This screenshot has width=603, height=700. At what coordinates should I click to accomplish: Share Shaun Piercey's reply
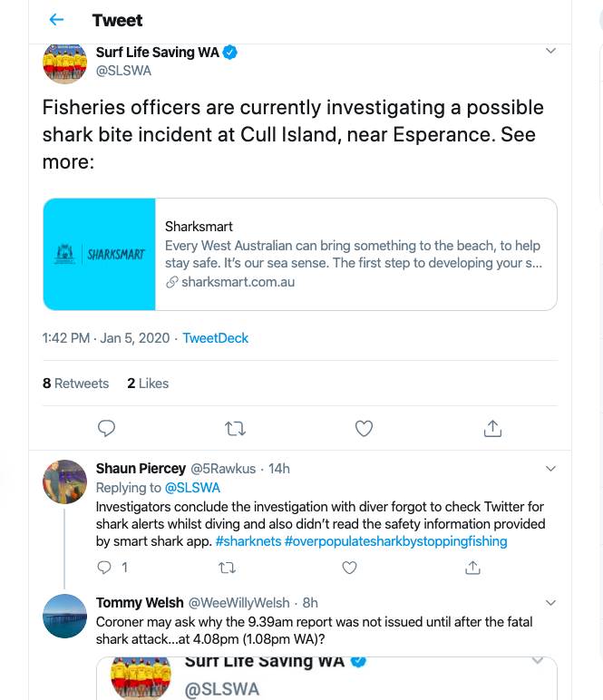pos(472,568)
